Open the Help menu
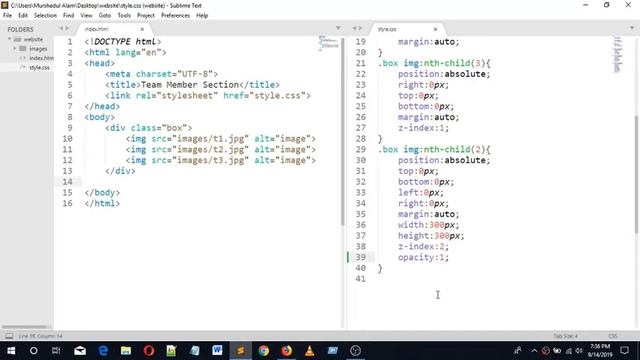640x360 pixels. (202, 15)
